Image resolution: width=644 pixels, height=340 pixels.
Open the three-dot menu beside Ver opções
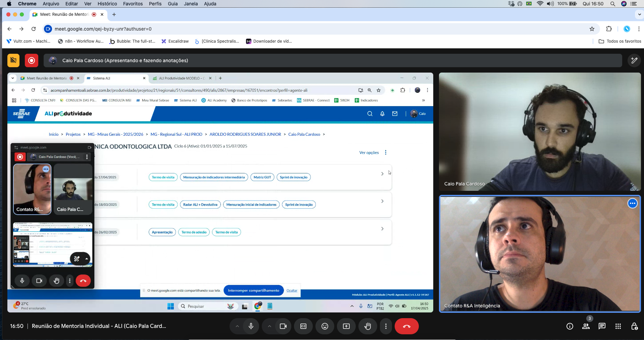[386, 153]
